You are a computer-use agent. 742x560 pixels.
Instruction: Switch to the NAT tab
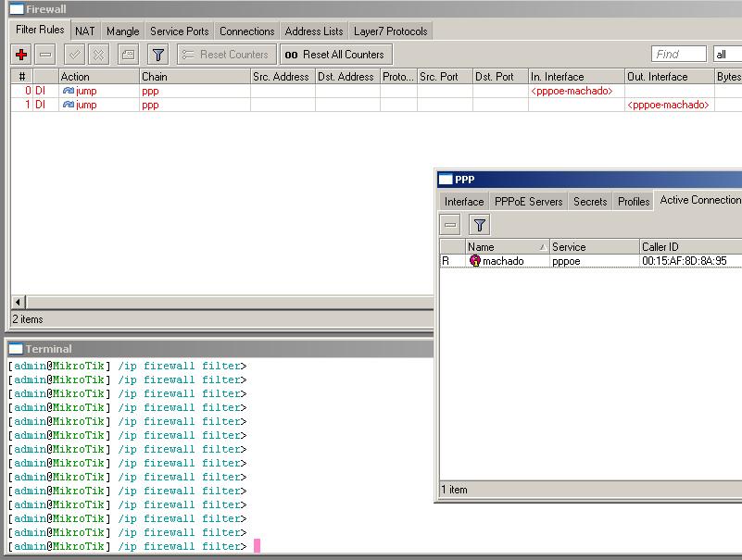(x=85, y=31)
